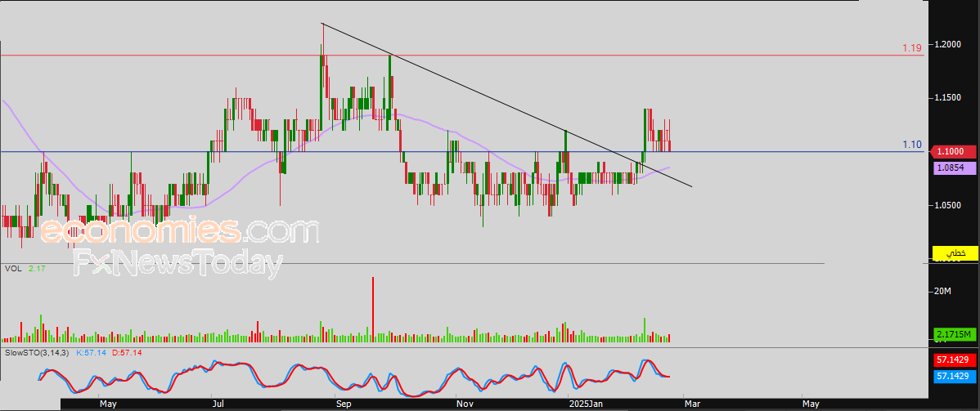Click the Mar label on time axis
Viewport: 980px width, 411px height.
[x=692, y=404]
